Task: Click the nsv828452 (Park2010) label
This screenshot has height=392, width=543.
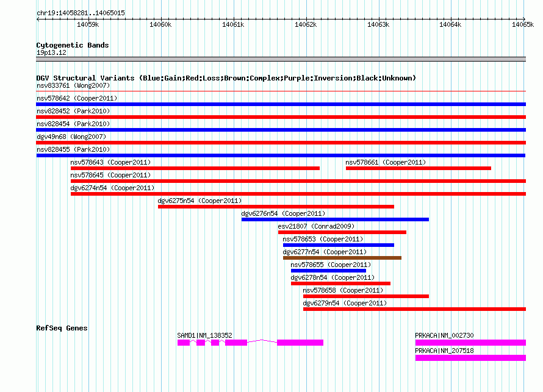Action: tap(73, 111)
